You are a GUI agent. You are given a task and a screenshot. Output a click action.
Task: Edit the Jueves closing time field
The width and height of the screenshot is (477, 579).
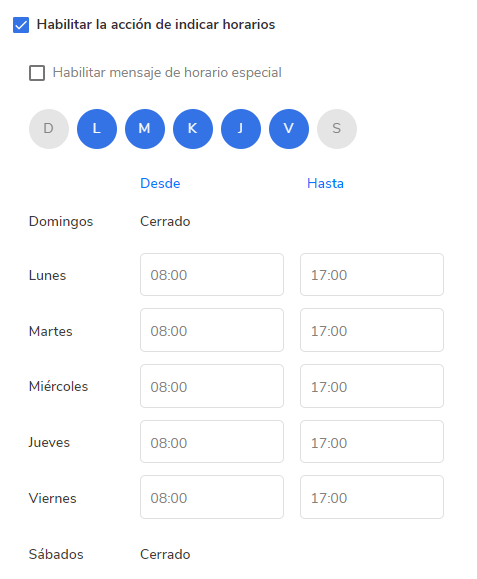pyautogui.click(x=372, y=442)
